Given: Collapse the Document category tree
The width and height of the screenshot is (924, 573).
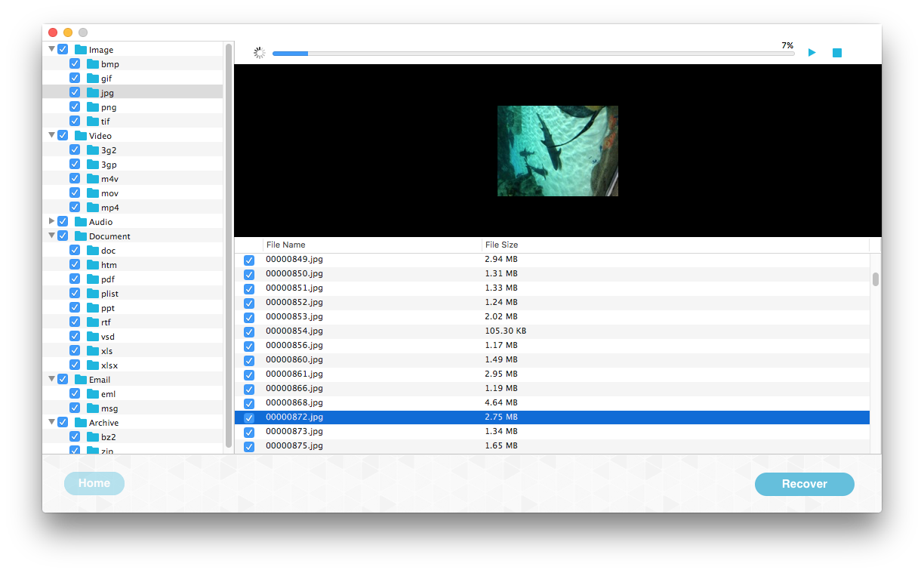Looking at the screenshot, I should [51, 236].
